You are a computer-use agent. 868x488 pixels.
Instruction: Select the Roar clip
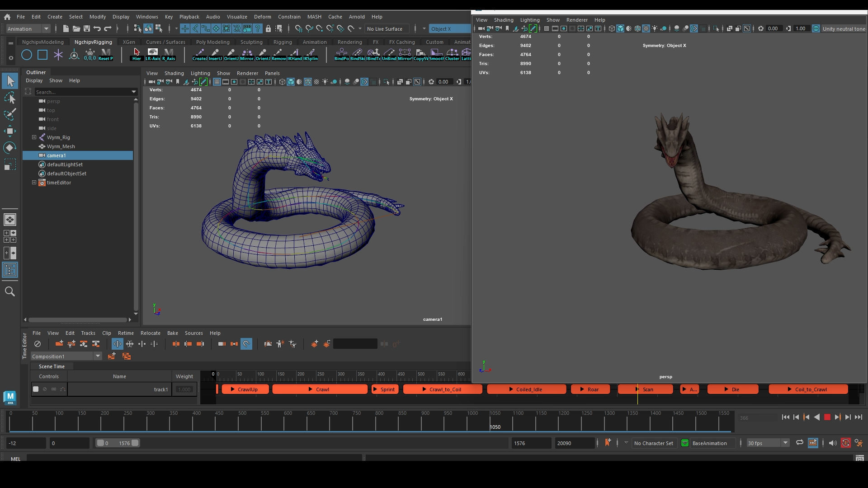(x=590, y=389)
